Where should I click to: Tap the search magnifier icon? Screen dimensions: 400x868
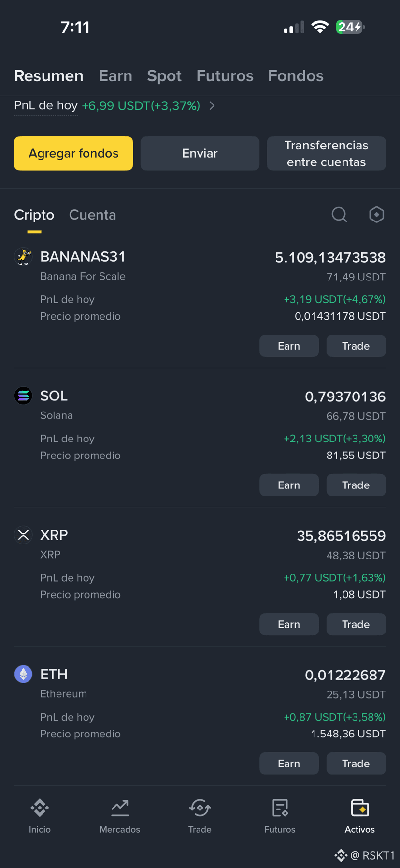pos(339,215)
